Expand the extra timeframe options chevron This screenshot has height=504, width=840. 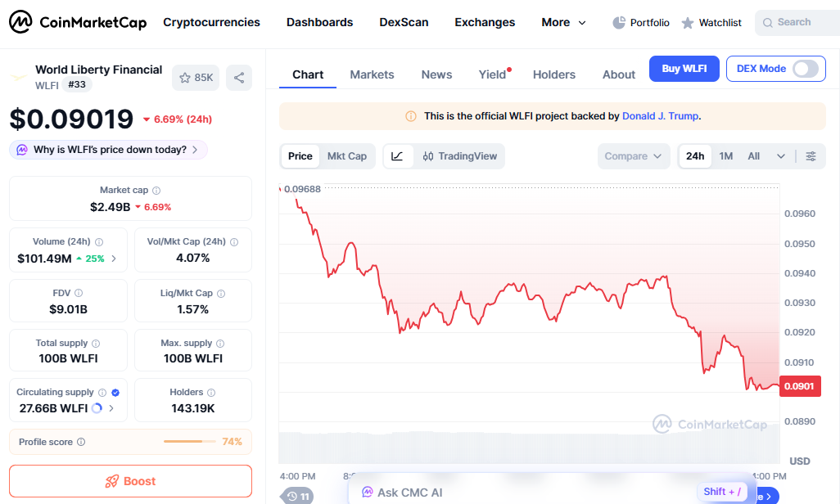[x=780, y=155]
